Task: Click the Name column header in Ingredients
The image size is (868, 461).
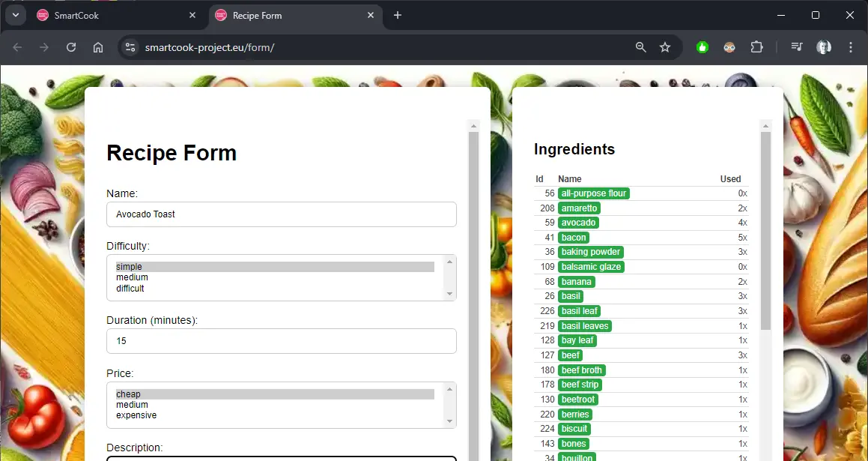Action: coord(570,179)
